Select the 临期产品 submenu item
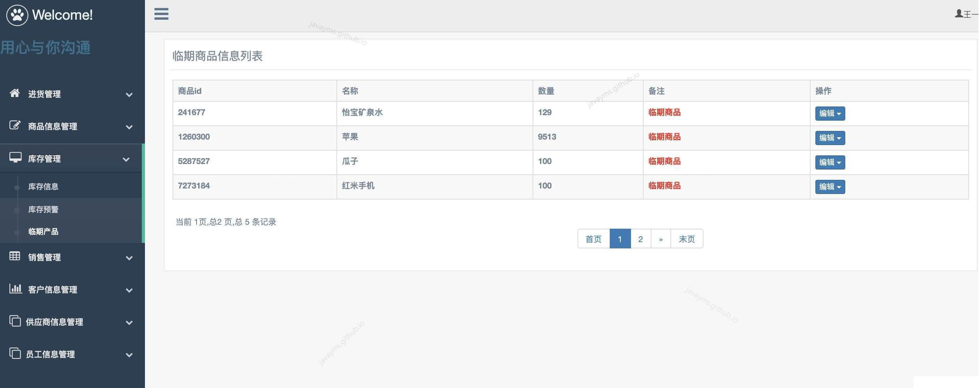Screen dimensions: 980x388 pos(43,231)
